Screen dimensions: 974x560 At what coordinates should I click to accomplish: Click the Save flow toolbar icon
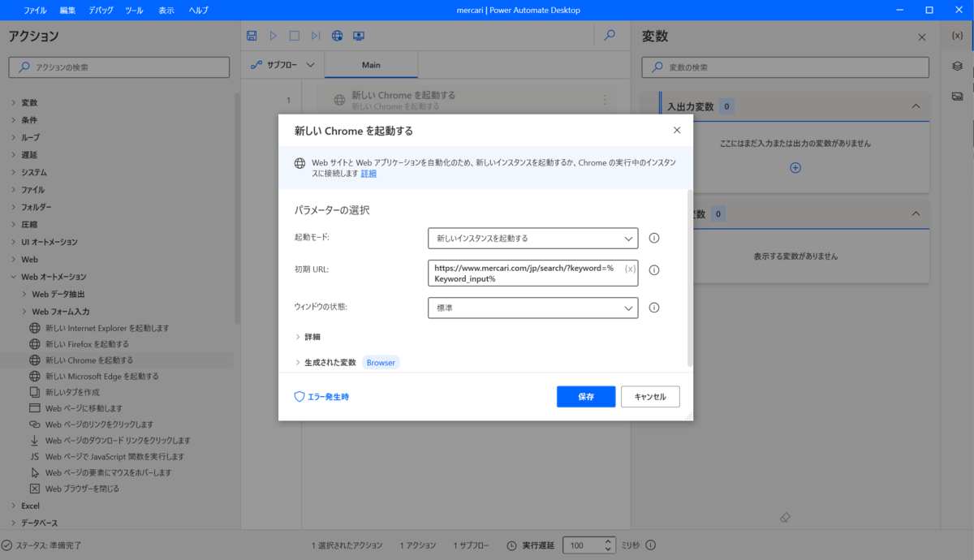pyautogui.click(x=252, y=36)
